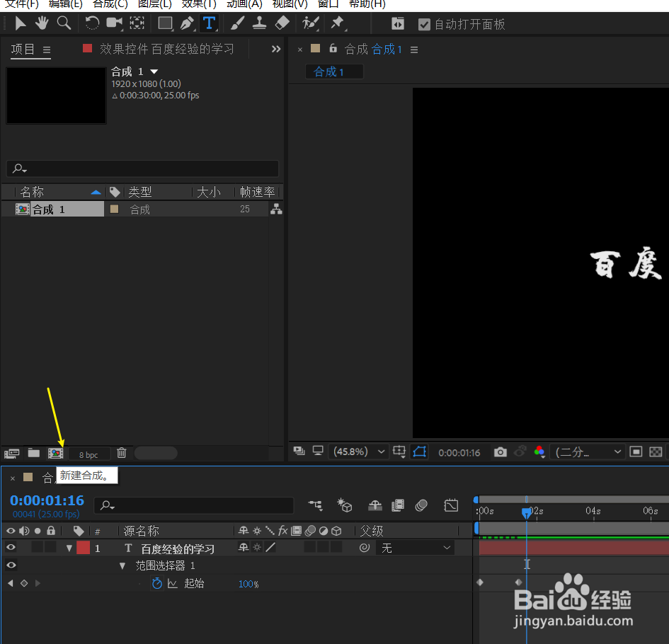
Task: Delete selected project item with trash icon
Action: (122, 453)
